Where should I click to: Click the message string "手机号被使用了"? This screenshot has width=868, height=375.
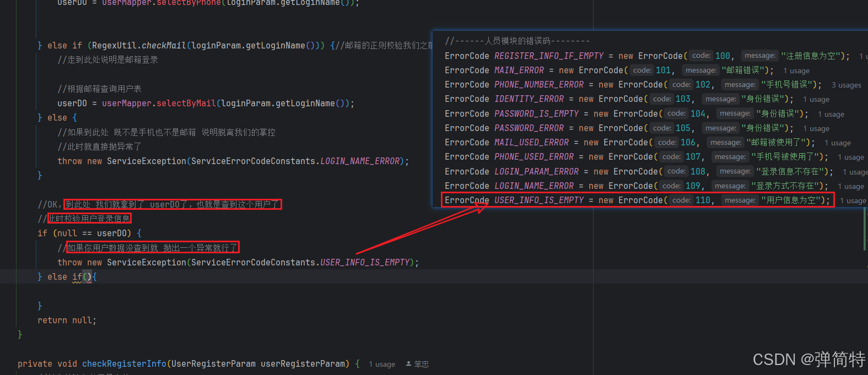[x=786, y=156]
